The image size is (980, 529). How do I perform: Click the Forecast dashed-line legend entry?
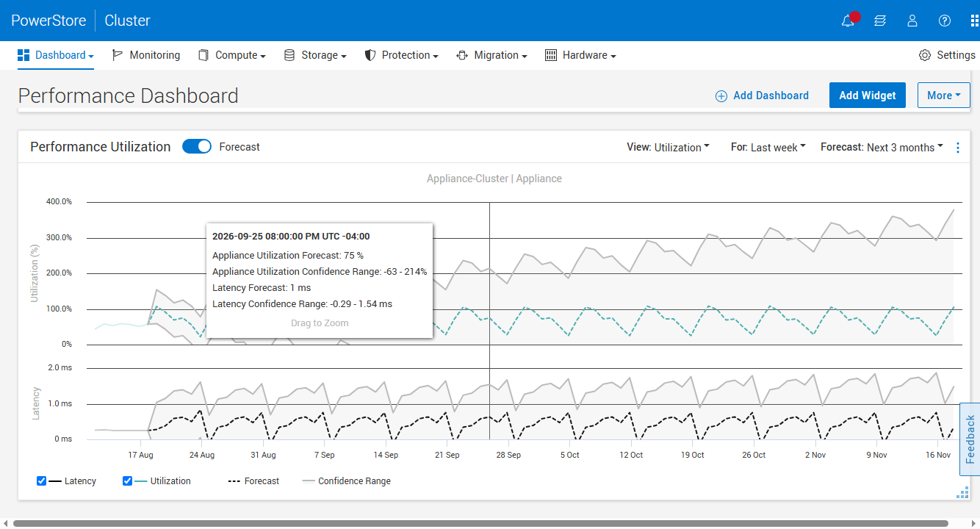[x=253, y=481]
